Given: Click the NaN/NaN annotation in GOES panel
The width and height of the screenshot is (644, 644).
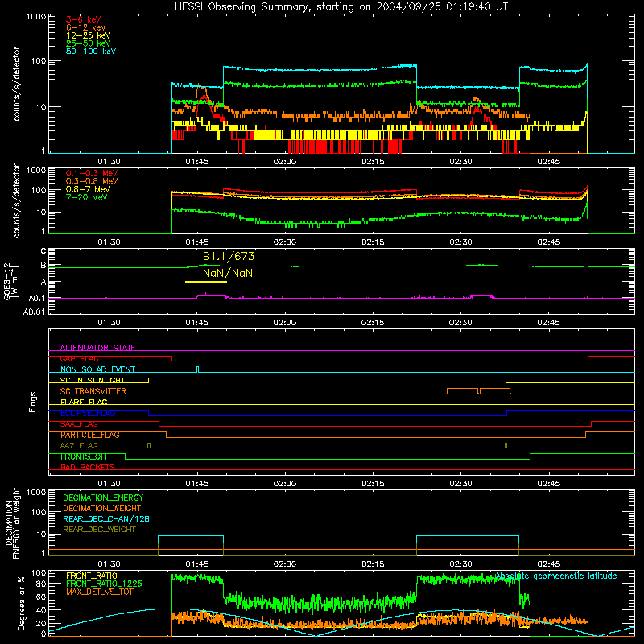Looking at the screenshot, I should 228,273.
